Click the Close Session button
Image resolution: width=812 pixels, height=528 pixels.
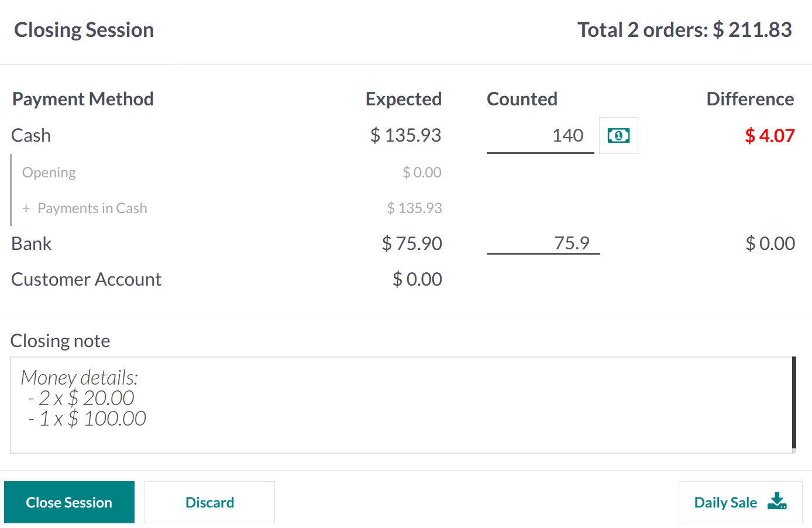69,502
